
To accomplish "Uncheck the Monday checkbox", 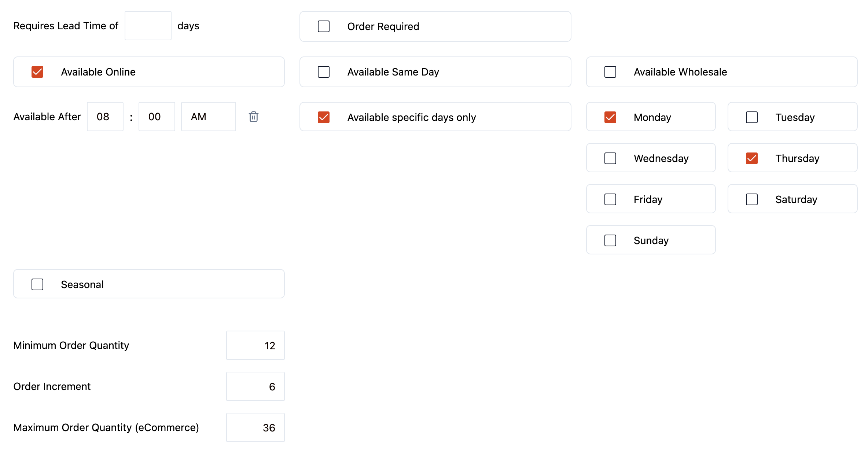I will point(610,117).
